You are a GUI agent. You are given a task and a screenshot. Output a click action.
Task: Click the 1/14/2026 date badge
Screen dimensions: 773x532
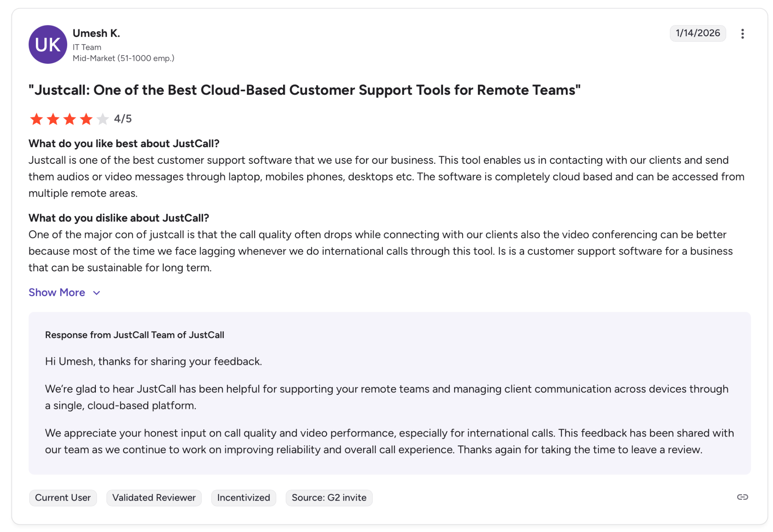(698, 33)
